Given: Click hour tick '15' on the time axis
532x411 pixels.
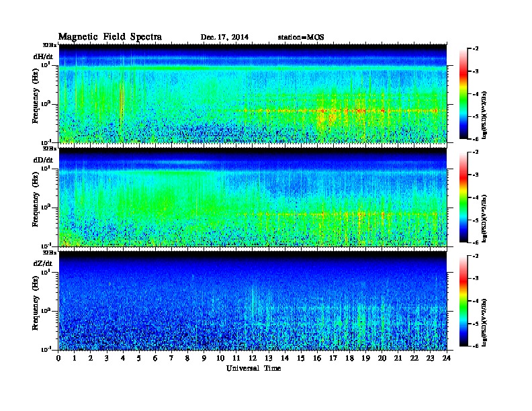Looking at the screenshot, I should click(302, 359).
